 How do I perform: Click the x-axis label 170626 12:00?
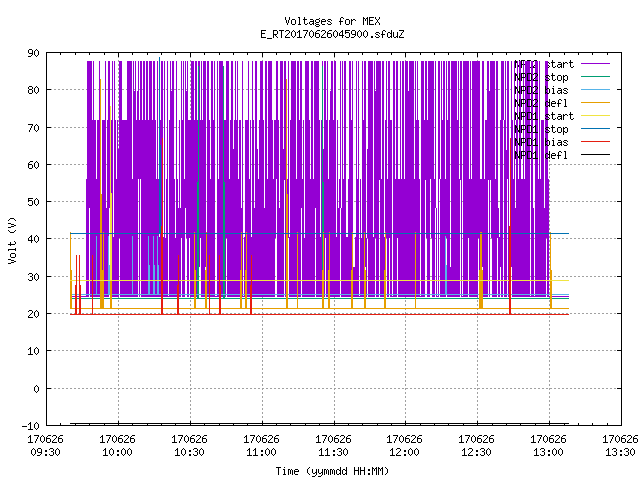(404, 446)
